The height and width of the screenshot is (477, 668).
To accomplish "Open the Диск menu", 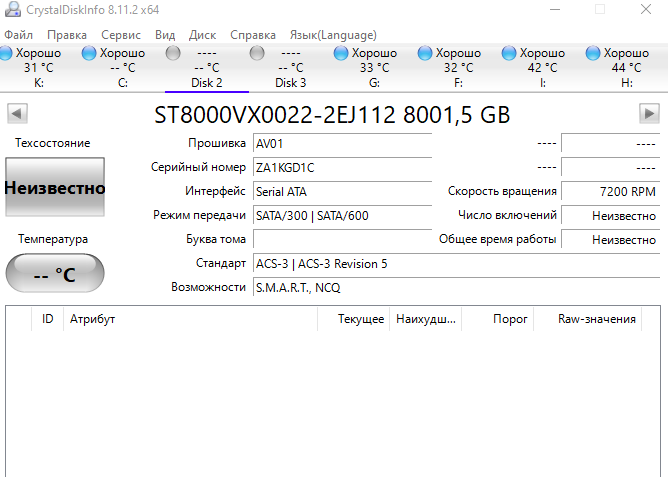I will pos(202,35).
